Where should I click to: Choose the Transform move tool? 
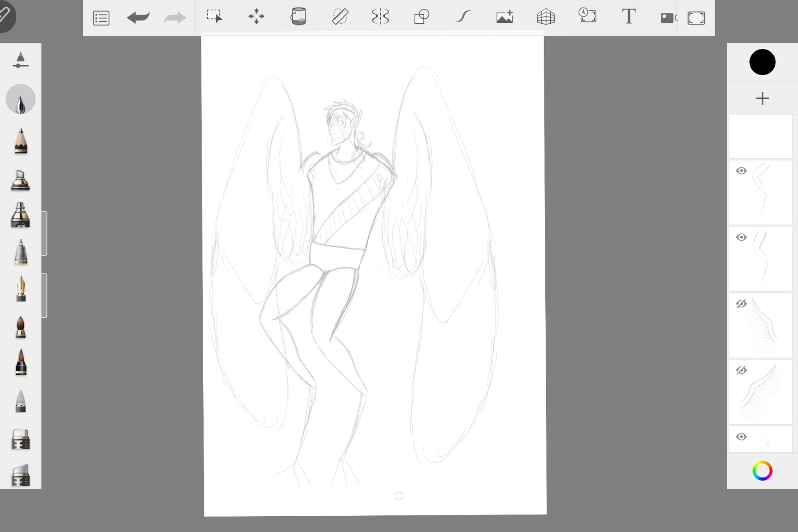(256, 17)
